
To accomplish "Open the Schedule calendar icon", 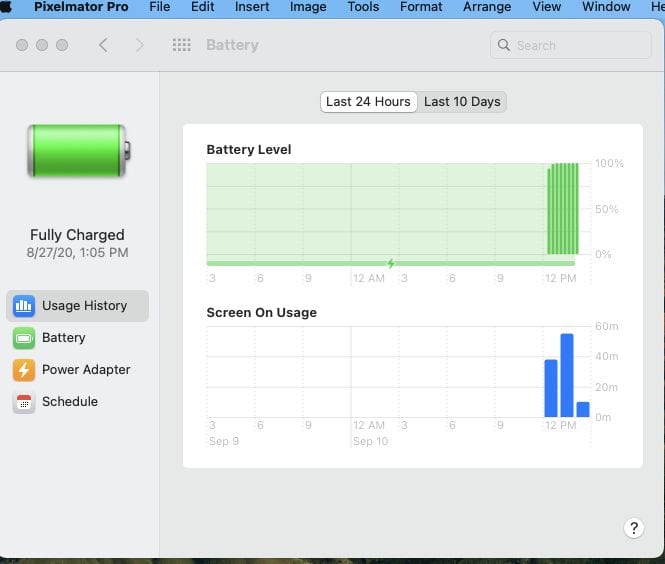I will click(24, 402).
